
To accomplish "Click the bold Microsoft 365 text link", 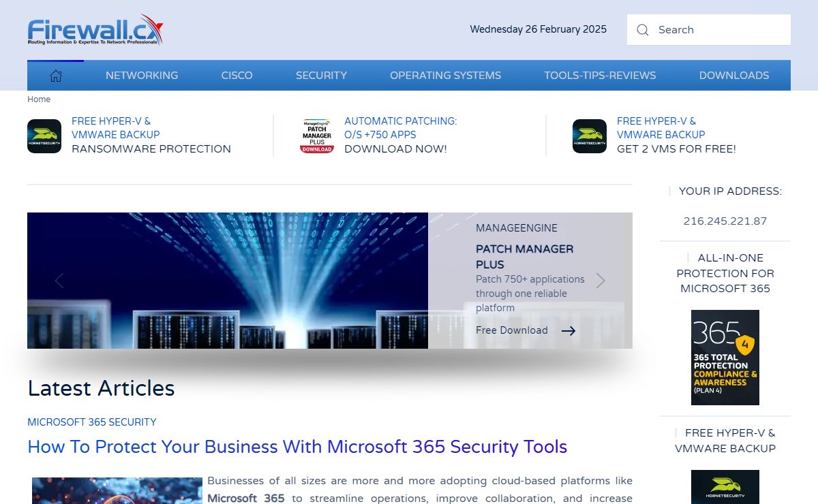I will click(246, 499).
